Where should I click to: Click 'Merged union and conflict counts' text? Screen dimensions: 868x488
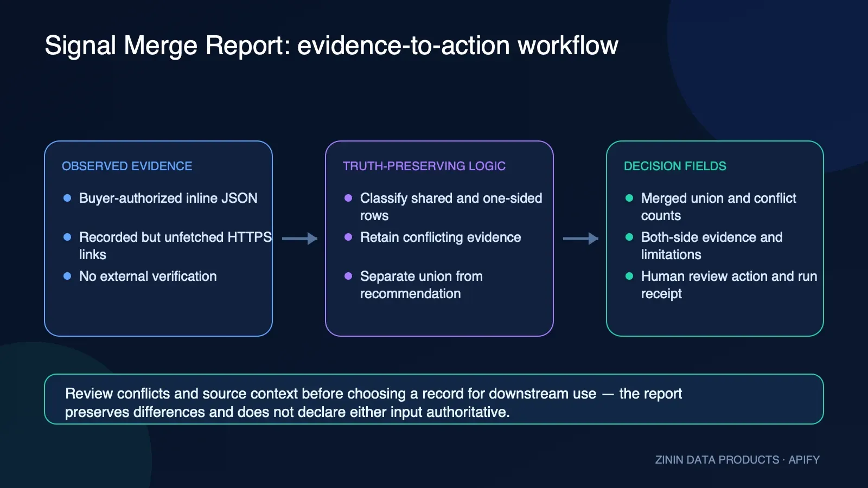718,207
